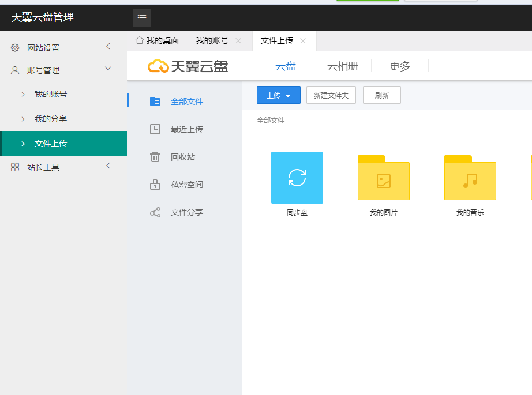Click the 我的图片 folder name
The image size is (532, 395).
tap(383, 213)
